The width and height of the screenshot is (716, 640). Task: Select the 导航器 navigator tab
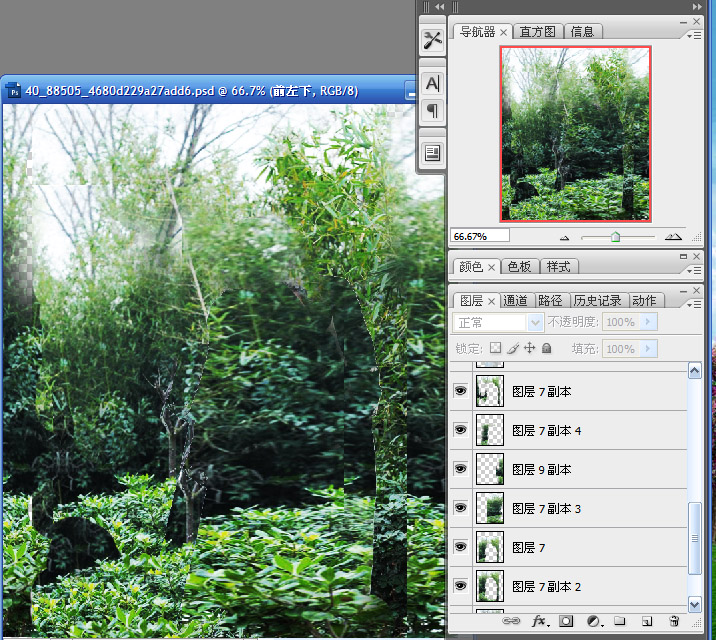(478, 31)
